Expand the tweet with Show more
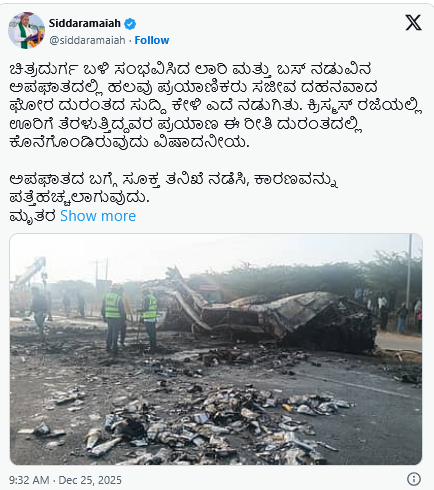Screen dimensions: 434x490 98,216
